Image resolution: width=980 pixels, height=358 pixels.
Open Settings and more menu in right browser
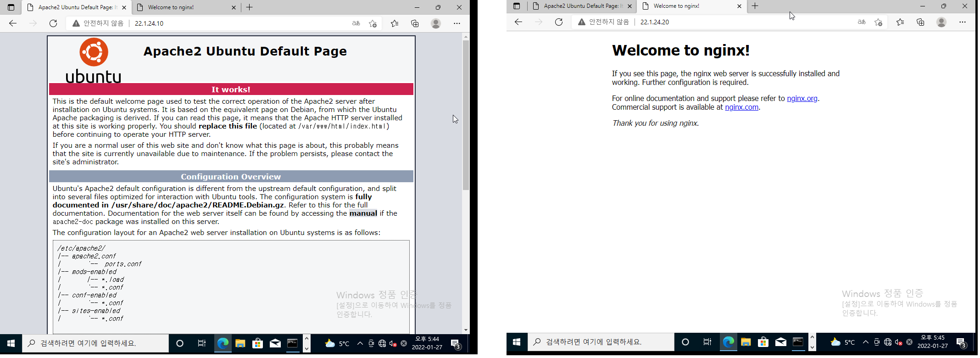pos(963,22)
